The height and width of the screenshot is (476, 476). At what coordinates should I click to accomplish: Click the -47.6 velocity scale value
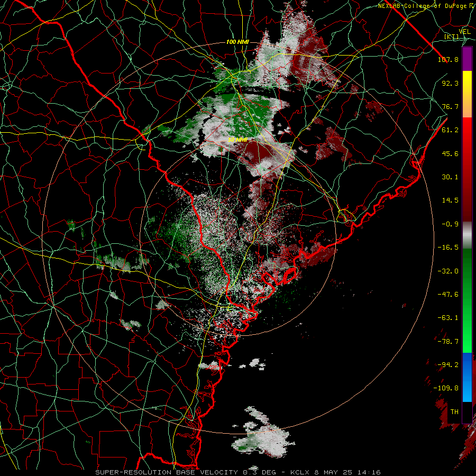click(x=448, y=295)
